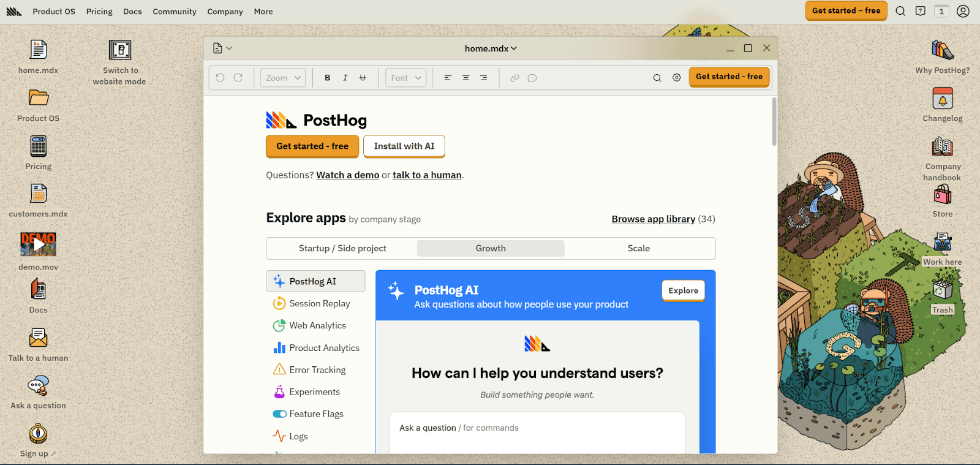Screen dimensions: 980x465
Task: Open the Company top menu
Action: point(225,11)
